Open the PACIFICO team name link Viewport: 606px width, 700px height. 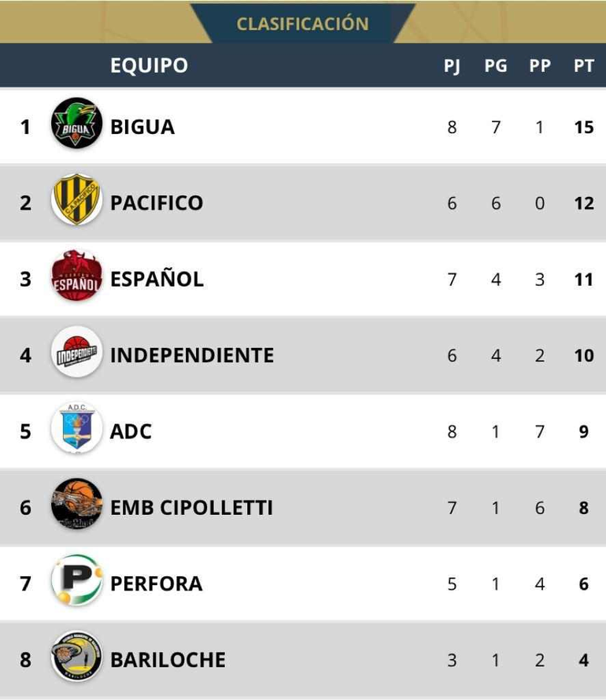(x=157, y=203)
